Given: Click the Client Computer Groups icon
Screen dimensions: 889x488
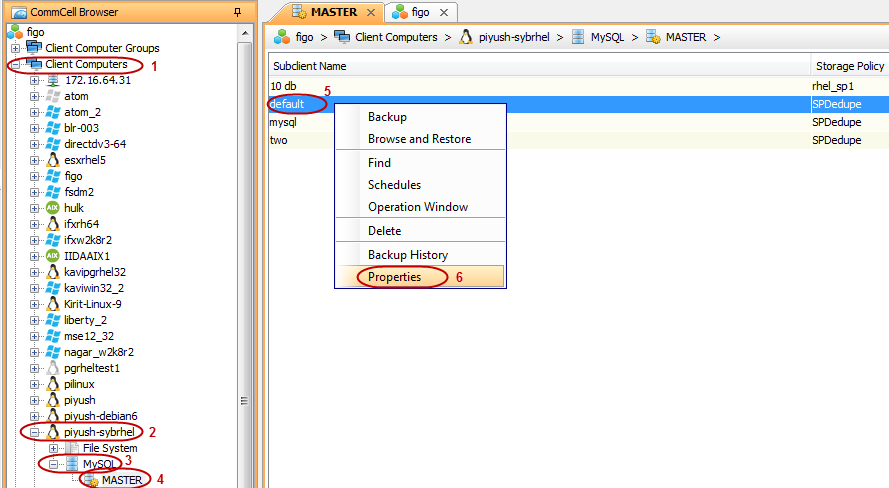Looking at the screenshot, I should point(34,48).
